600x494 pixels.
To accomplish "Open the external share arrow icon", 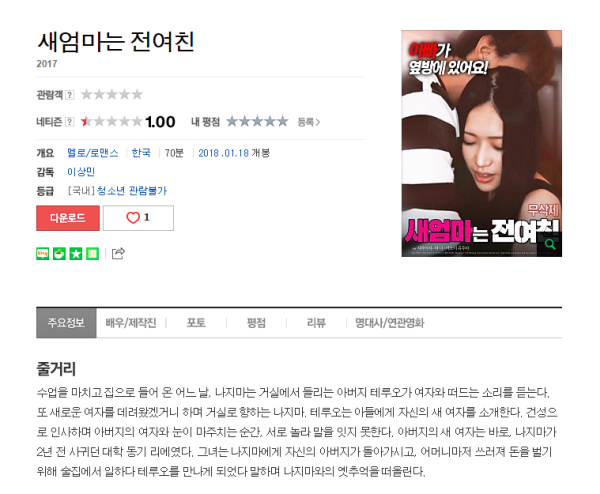I will [118, 253].
